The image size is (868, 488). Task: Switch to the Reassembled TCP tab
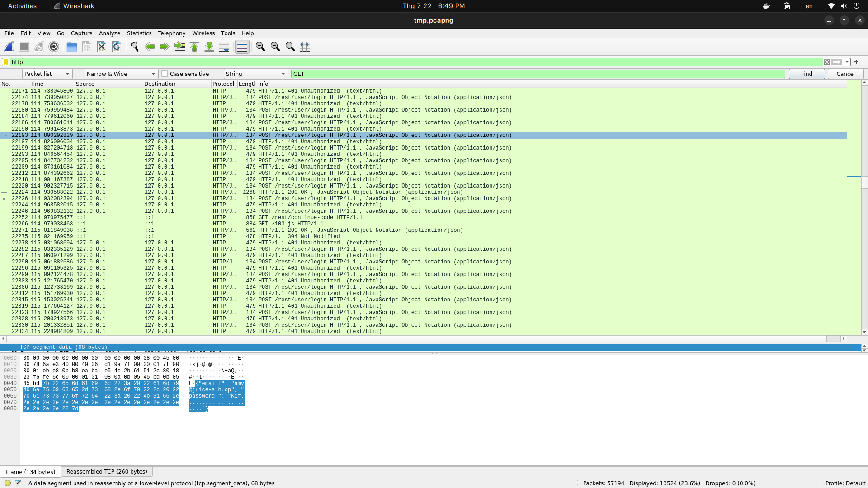coord(107,471)
